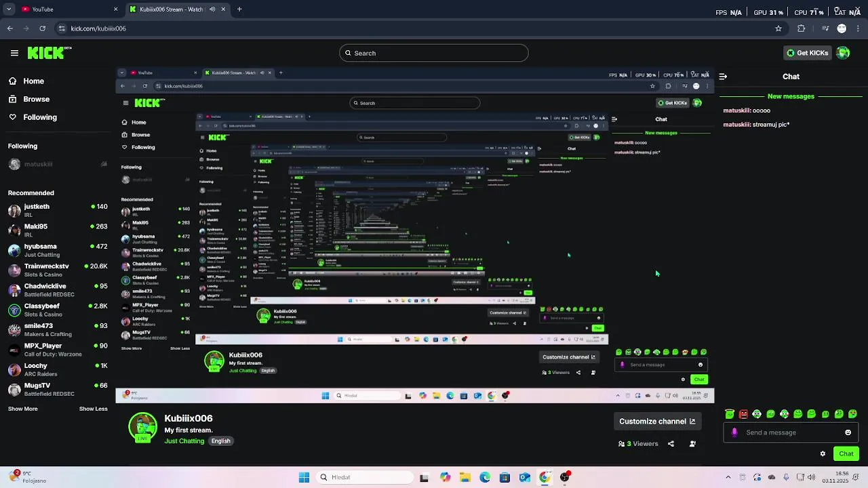Open the emoji picker in message box
Viewport: 868px width, 488px height.
848,432
